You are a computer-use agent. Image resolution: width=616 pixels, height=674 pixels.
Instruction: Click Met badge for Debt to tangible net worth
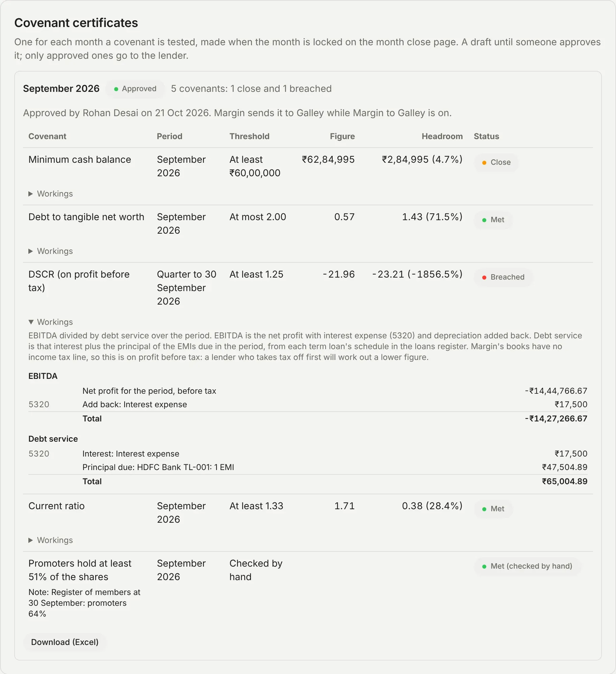click(x=493, y=220)
